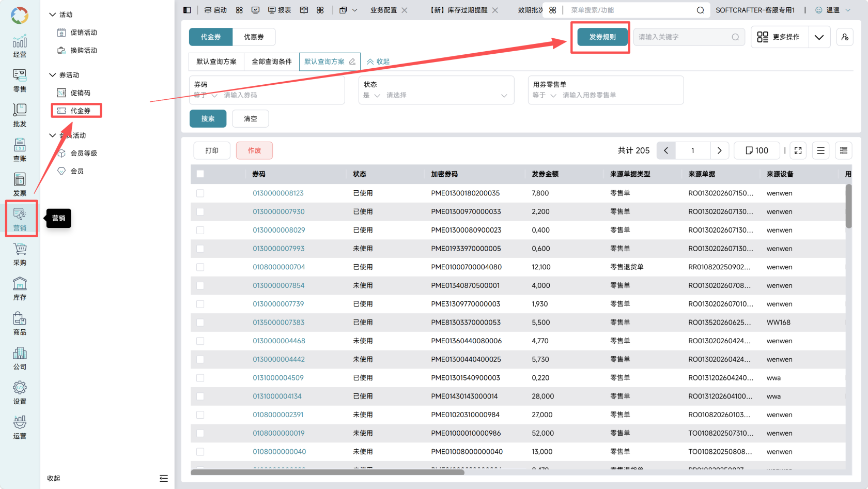Click the horizontal scrollbar under the table
Screen dimensions: 868x489
tap(328, 472)
